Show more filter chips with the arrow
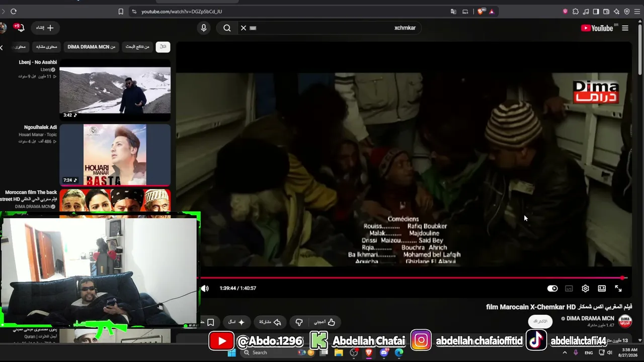Image resolution: width=644 pixels, height=362 pixels. coord(2,47)
